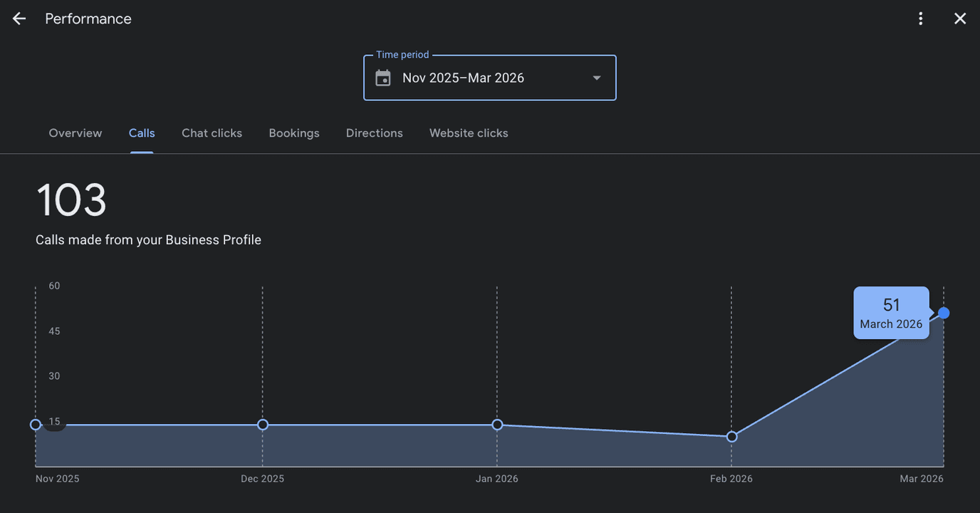
Task: Click the back arrow icon
Action: click(x=19, y=19)
